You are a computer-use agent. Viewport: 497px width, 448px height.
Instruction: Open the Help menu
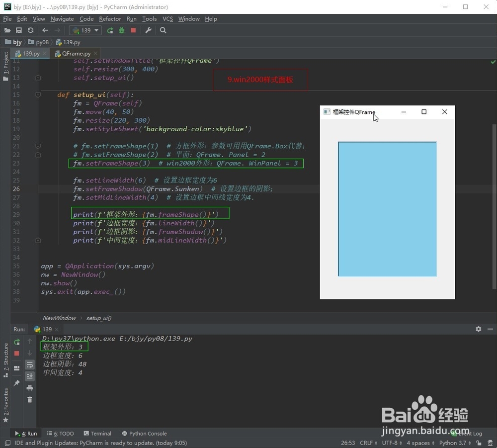click(x=211, y=19)
